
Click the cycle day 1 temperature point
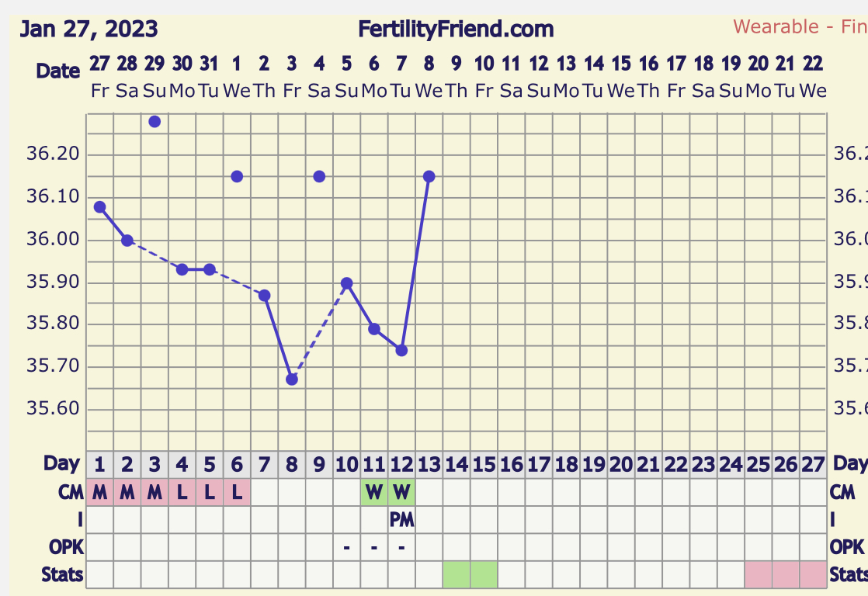99,207
